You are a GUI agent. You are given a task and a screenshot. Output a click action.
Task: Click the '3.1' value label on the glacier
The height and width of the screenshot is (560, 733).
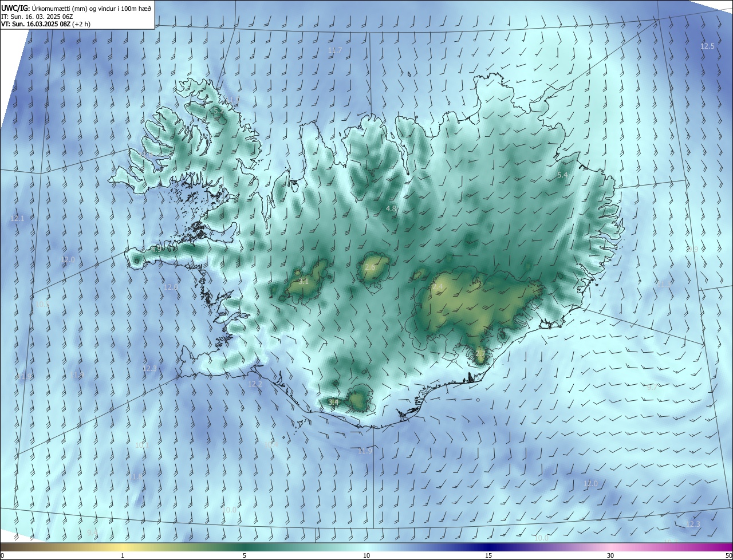(304, 282)
